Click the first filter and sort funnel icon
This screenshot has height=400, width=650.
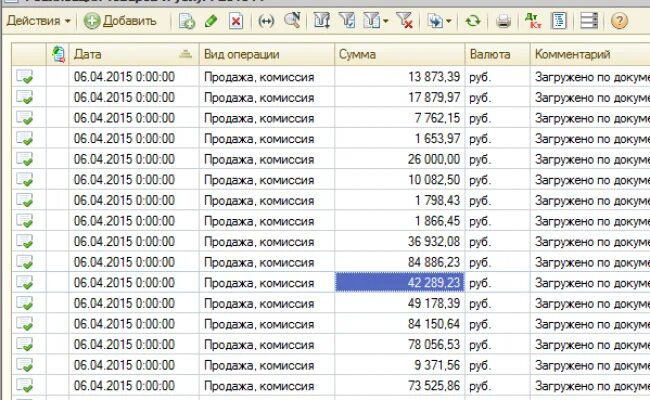click(322, 20)
